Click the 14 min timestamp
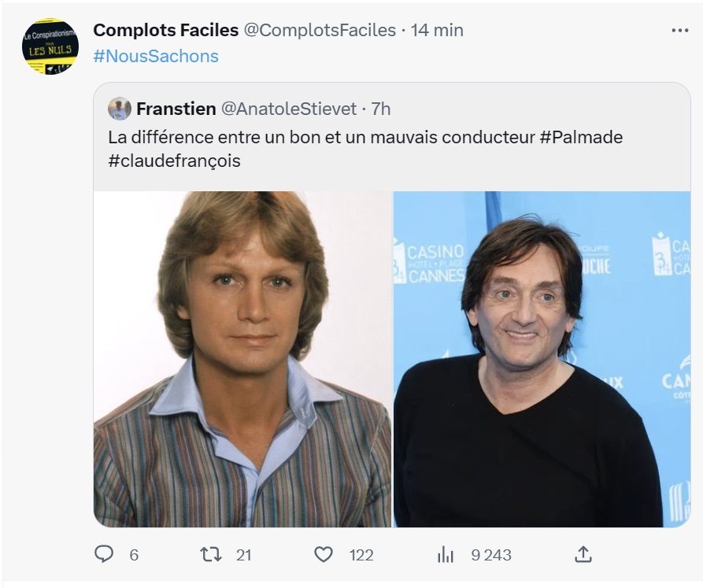 click(x=437, y=30)
